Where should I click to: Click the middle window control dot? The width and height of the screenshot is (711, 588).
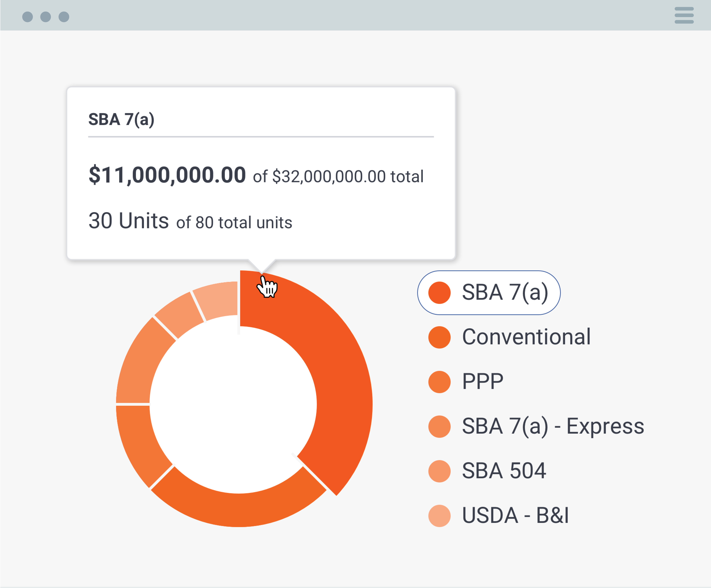pos(46,17)
